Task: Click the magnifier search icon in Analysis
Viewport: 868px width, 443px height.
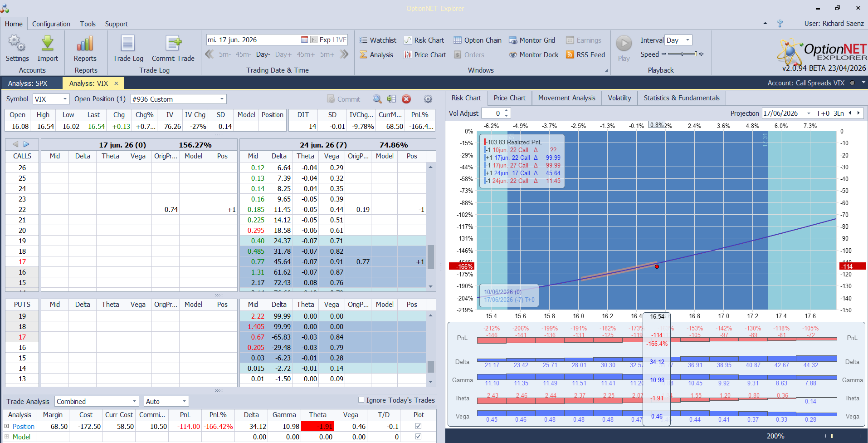Action: (x=377, y=99)
